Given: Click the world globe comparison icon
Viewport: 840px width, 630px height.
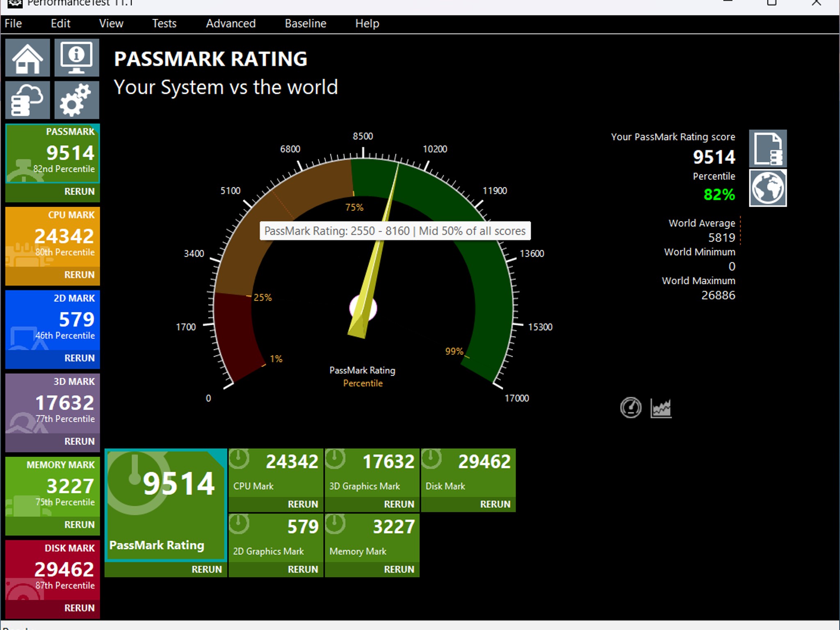Looking at the screenshot, I should [768, 188].
